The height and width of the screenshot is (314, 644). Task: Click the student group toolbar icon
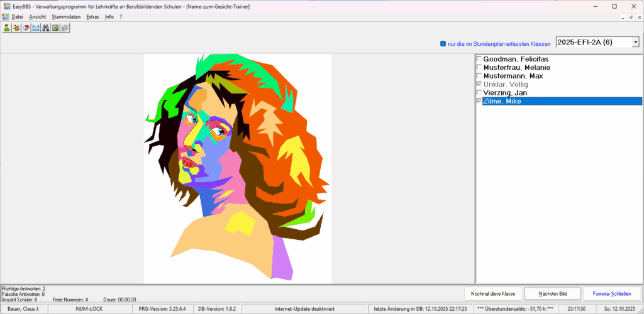[16, 28]
